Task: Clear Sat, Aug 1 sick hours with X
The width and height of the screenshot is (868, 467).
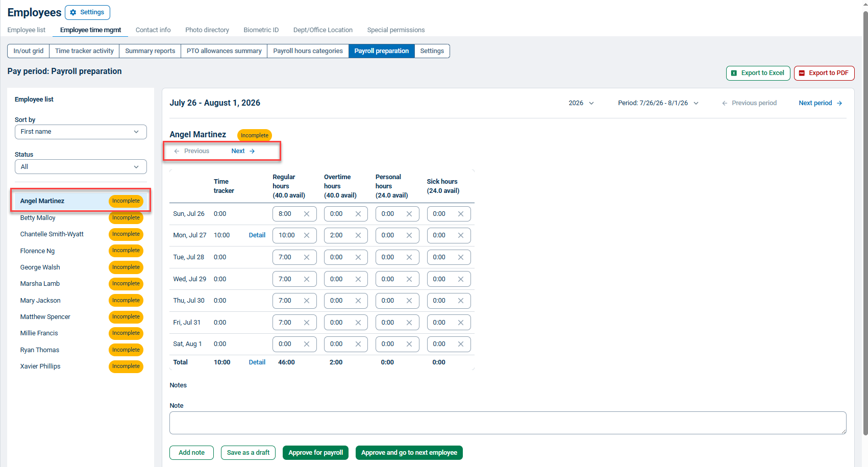Action: click(461, 344)
